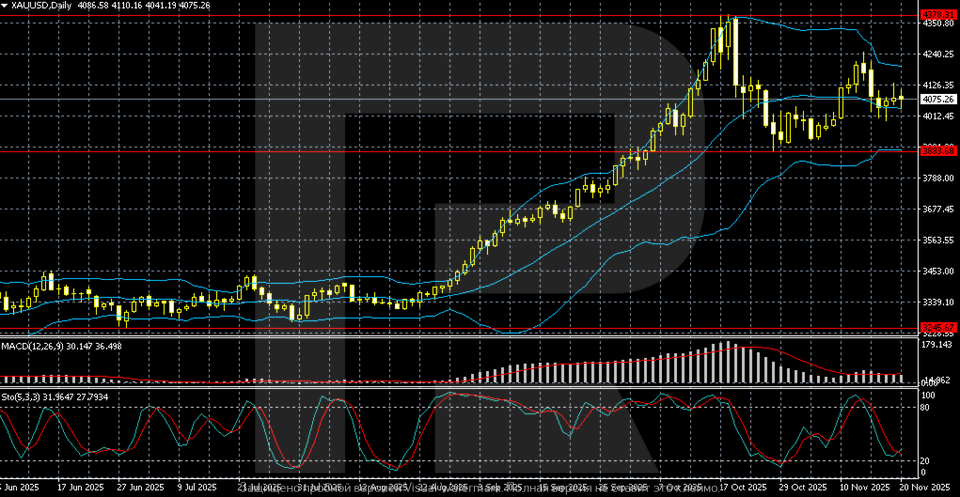
Task: Click the red 4378.31 price level label
Action: point(938,15)
